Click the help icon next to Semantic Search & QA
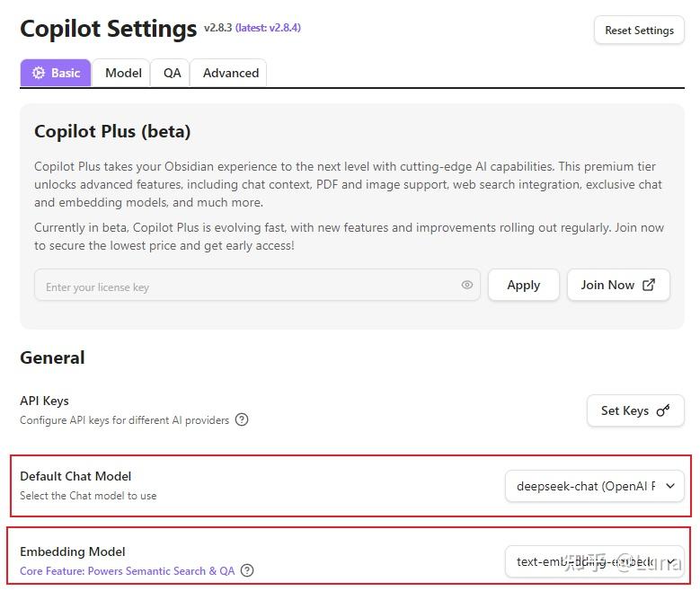The width and height of the screenshot is (700, 591). 247,570
